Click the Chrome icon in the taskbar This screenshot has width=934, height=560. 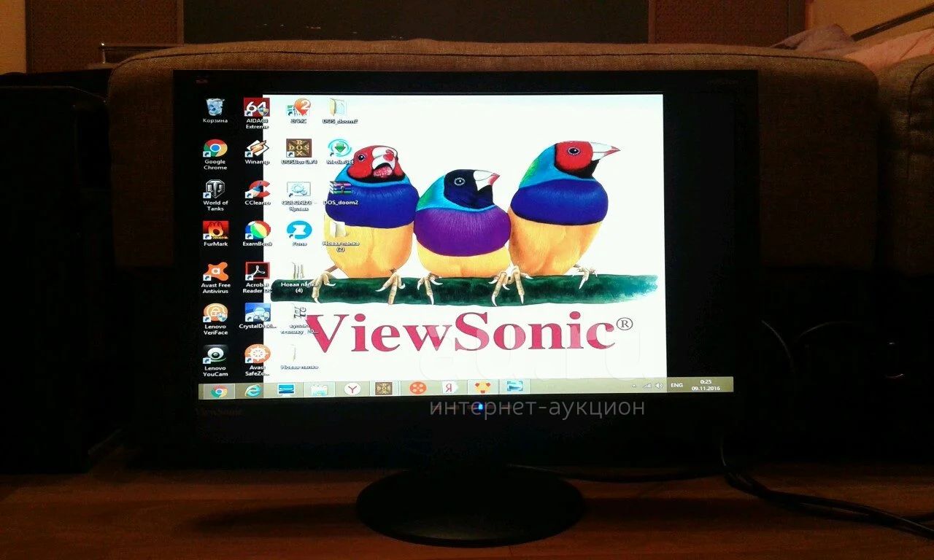click(218, 392)
